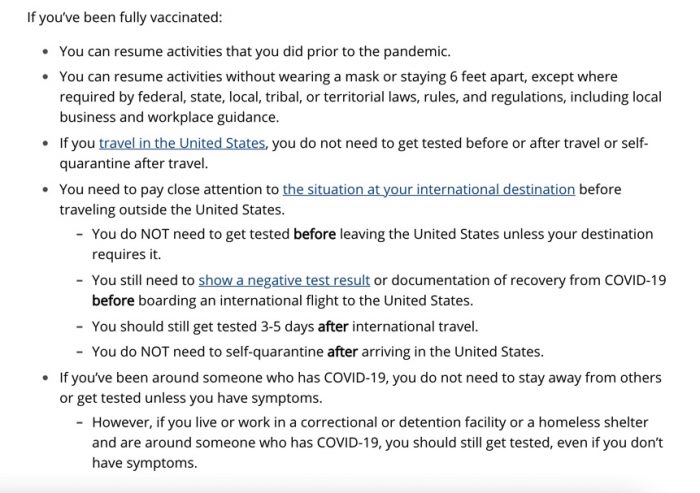Click bold "after" next to "international travel"

click(334, 325)
